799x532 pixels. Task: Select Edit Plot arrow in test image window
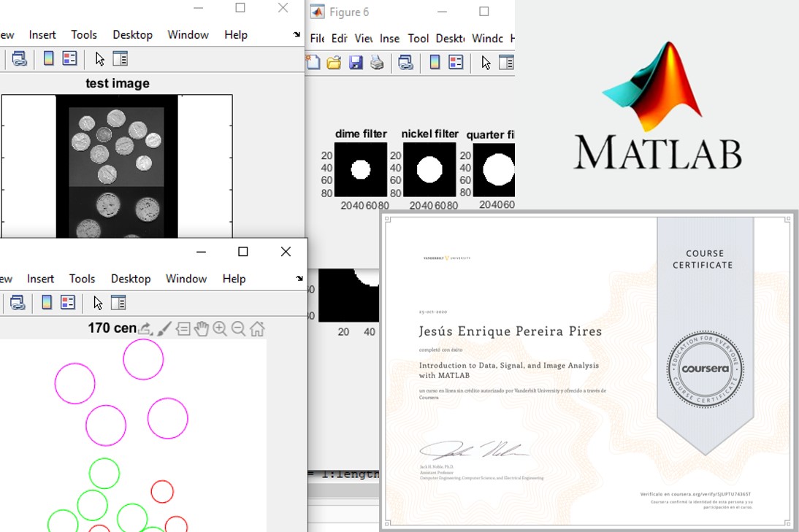coord(99,59)
